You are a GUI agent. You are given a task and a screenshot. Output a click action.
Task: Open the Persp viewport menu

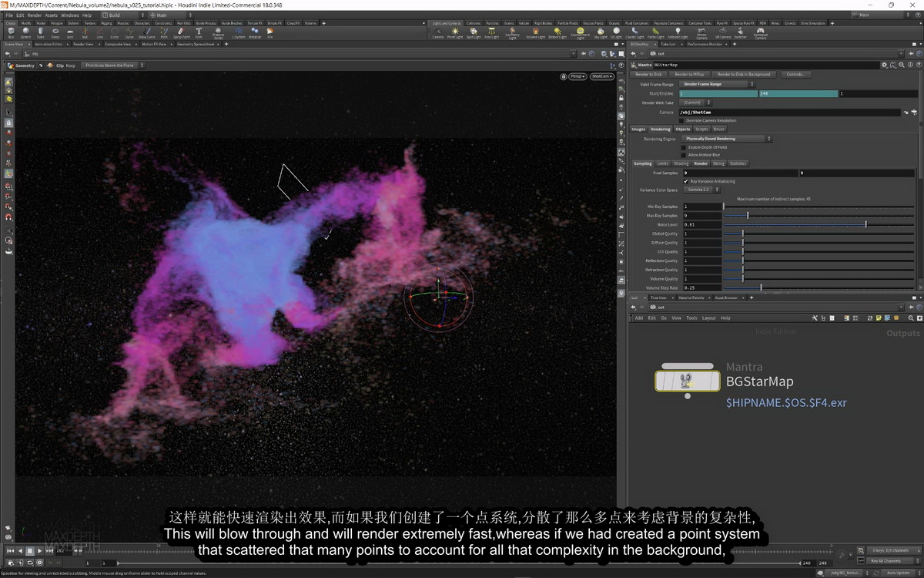point(577,76)
